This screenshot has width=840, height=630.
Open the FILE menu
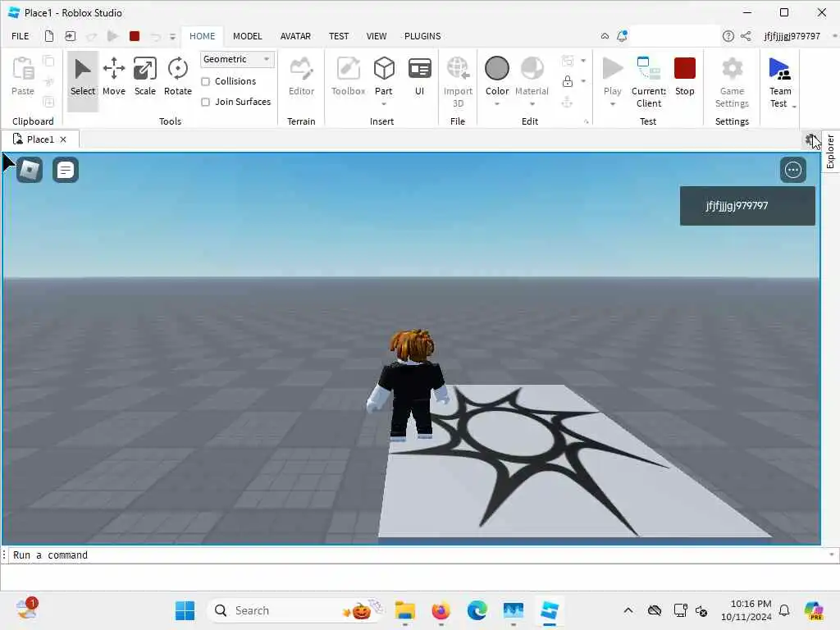(x=21, y=36)
